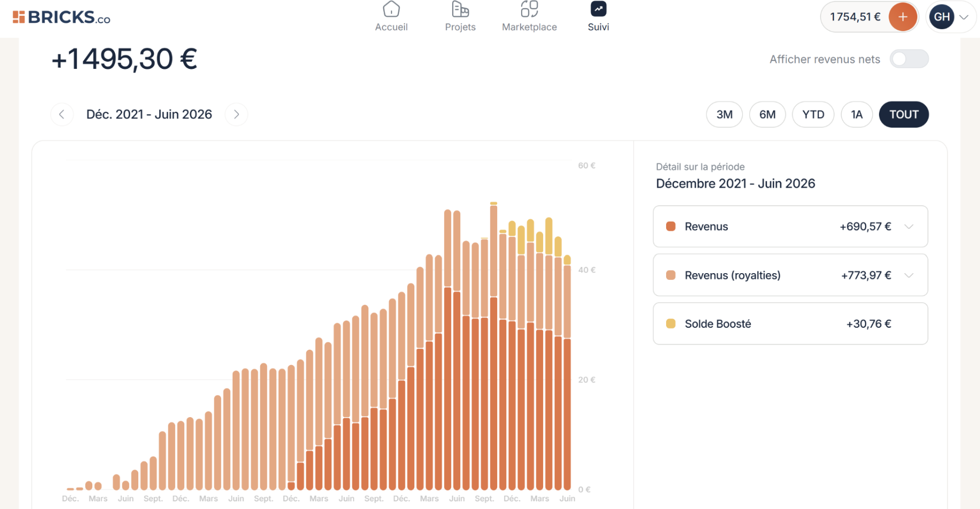Open the Marketplace icon
980x509 pixels.
click(x=529, y=9)
